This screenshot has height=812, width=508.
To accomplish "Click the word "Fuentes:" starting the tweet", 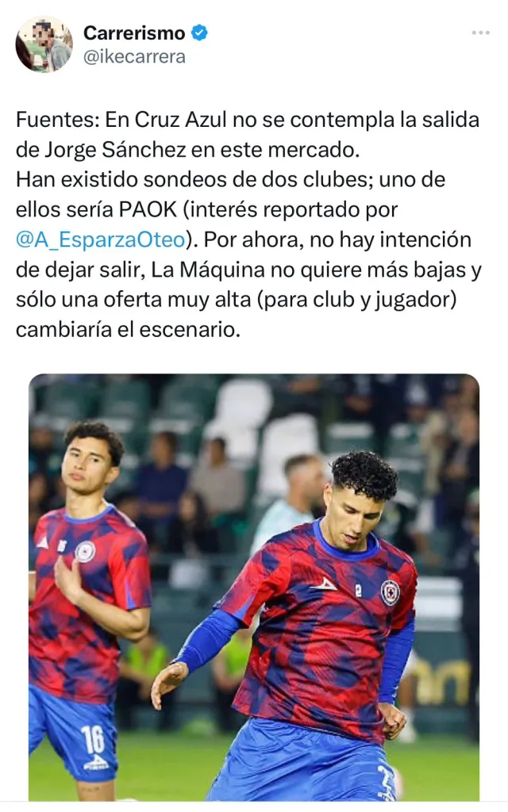I will pyautogui.click(x=57, y=120).
